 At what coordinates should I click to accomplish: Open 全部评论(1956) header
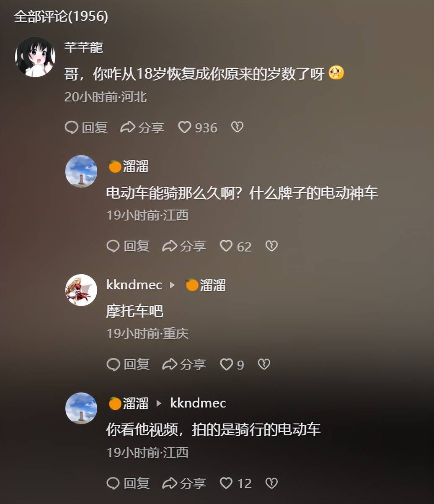point(61,16)
